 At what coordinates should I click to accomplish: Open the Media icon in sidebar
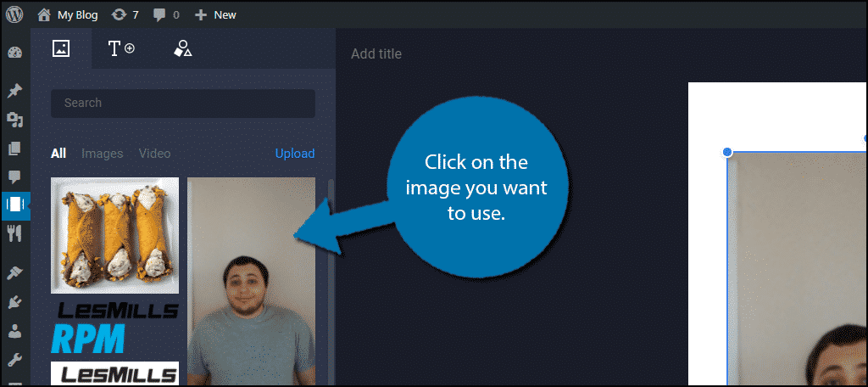[x=15, y=119]
